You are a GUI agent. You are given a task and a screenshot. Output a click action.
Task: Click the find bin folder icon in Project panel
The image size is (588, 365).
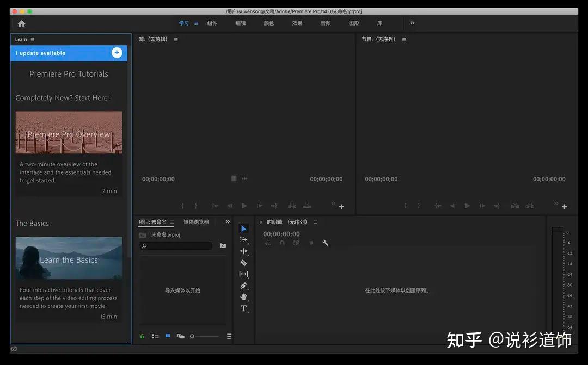click(x=223, y=246)
